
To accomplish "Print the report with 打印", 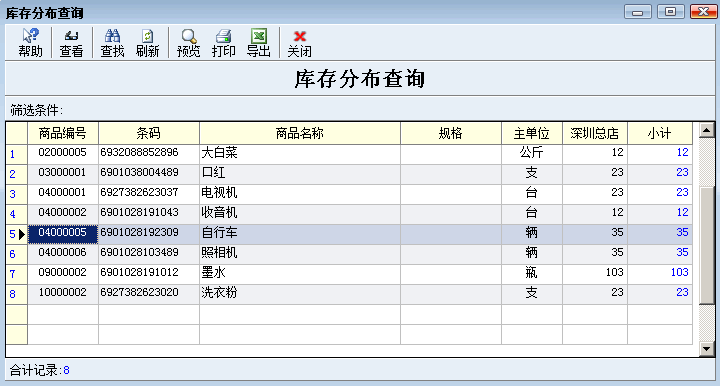I will 224,43.
